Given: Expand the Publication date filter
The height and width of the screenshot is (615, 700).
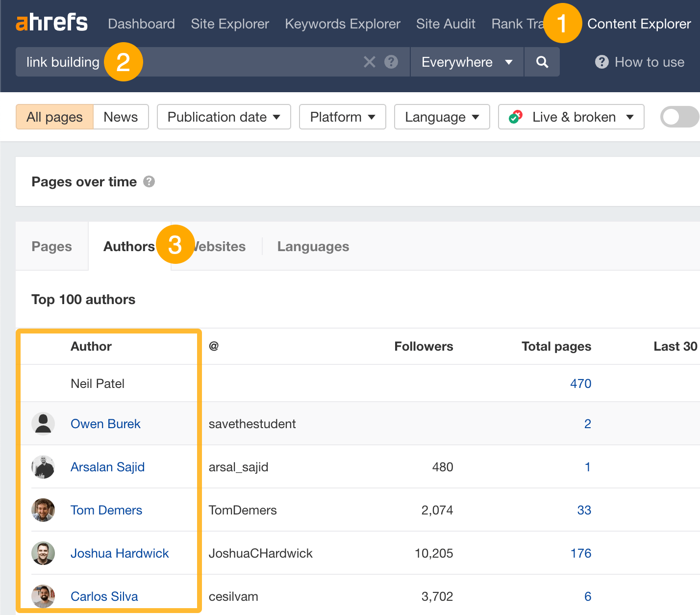Looking at the screenshot, I should pyautogui.click(x=223, y=117).
